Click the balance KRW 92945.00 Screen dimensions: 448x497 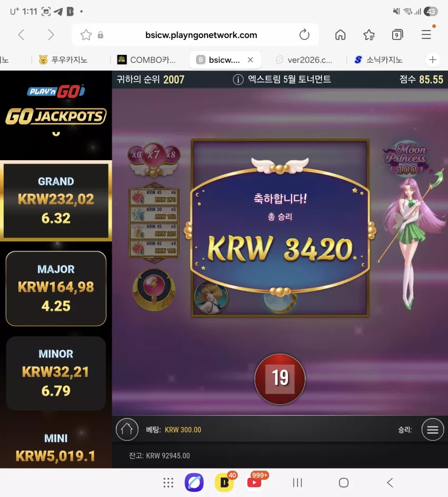(159, 456)
